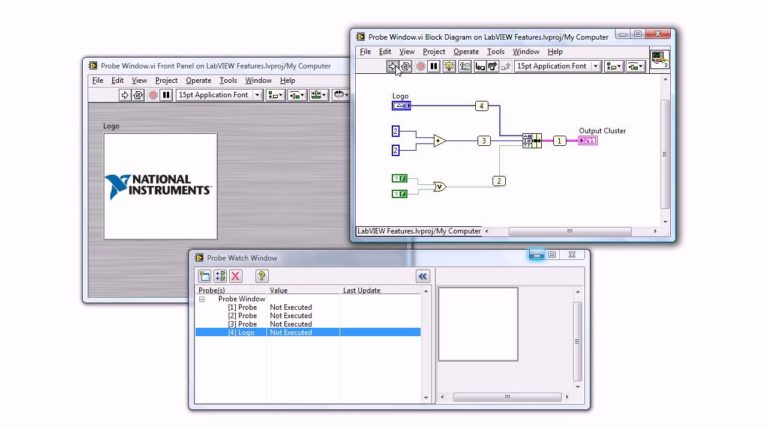Pause execution in the block diagram toolbar

(x=434, y=66)
